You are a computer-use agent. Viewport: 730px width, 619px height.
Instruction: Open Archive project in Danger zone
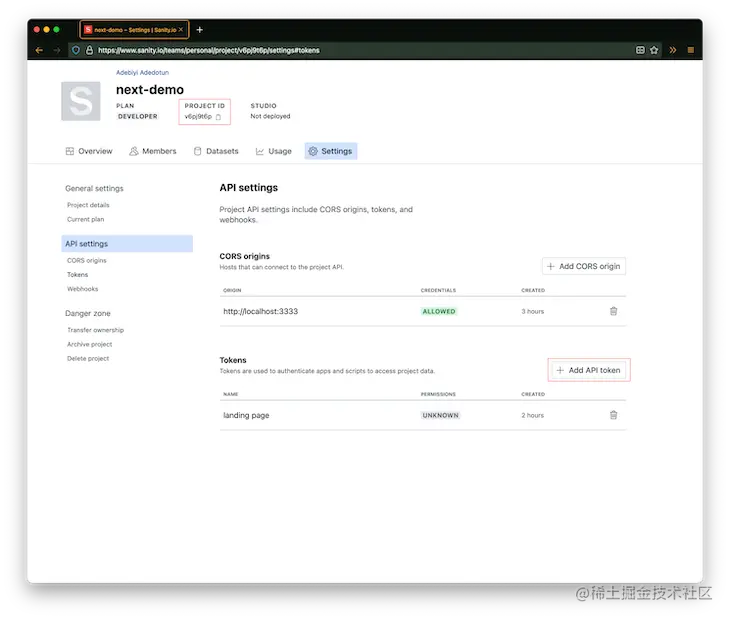tap(89, 344)
